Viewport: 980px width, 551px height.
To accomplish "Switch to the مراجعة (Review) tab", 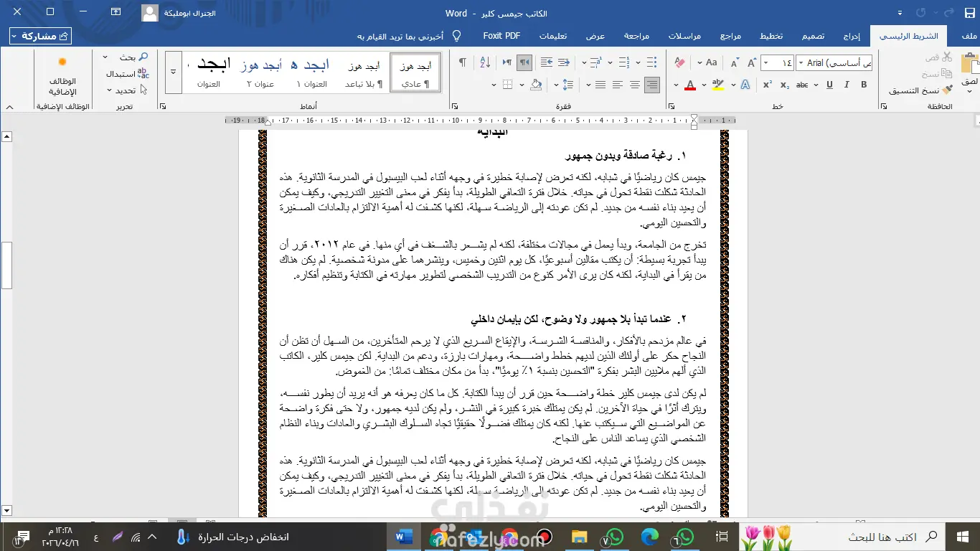I will (636, 36).
